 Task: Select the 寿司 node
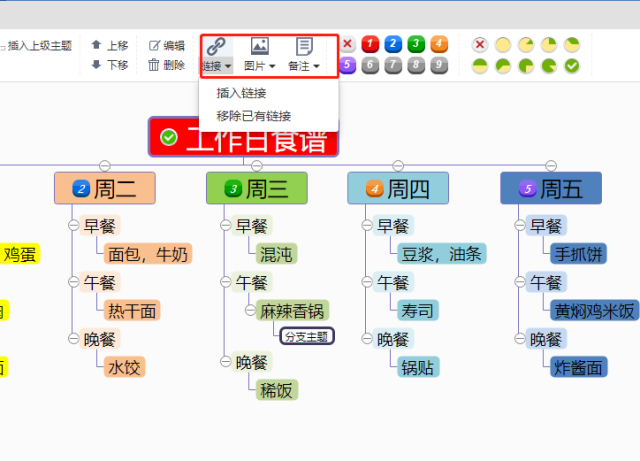click(418, 311)
